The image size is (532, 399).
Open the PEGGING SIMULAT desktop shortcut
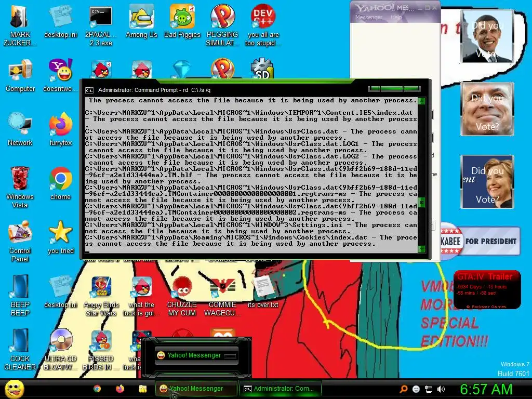(222, 25)
